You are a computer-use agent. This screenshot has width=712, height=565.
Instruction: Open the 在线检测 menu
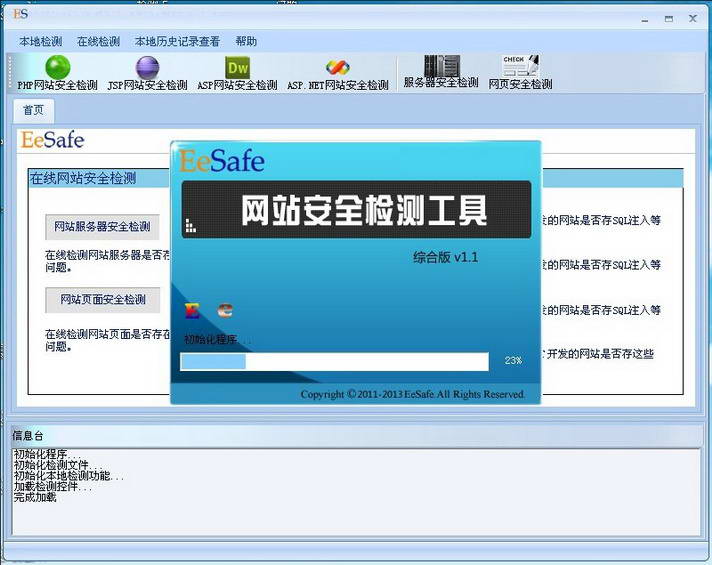(x=99, y=41)
